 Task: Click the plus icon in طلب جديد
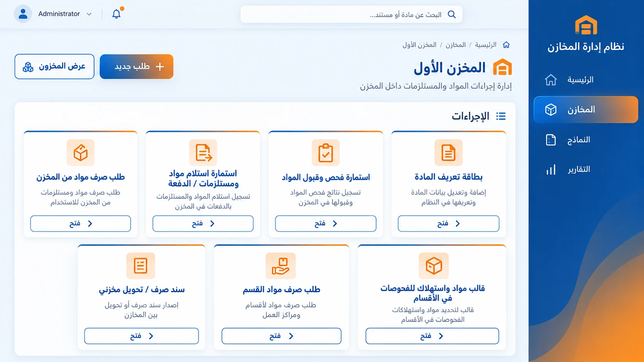tap(160, 67)
